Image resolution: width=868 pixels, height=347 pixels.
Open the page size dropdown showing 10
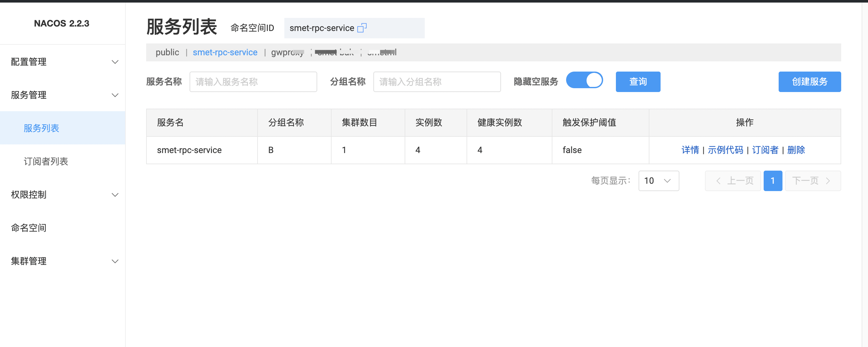click(658, 181)
